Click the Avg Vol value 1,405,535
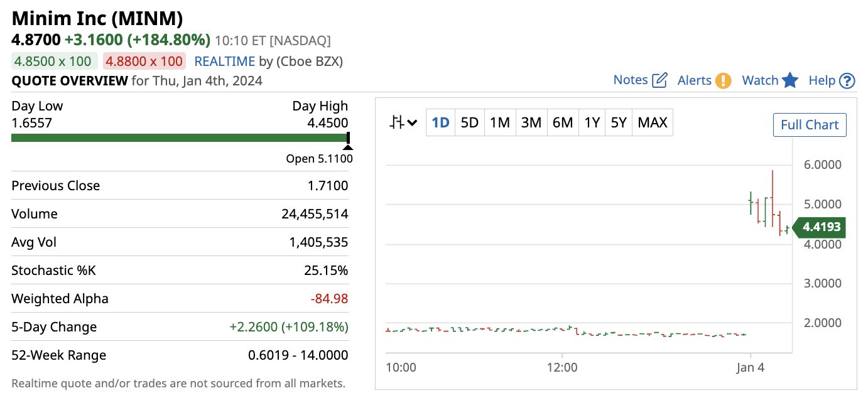This screenshot has width=868, height=398. point(319,242)
